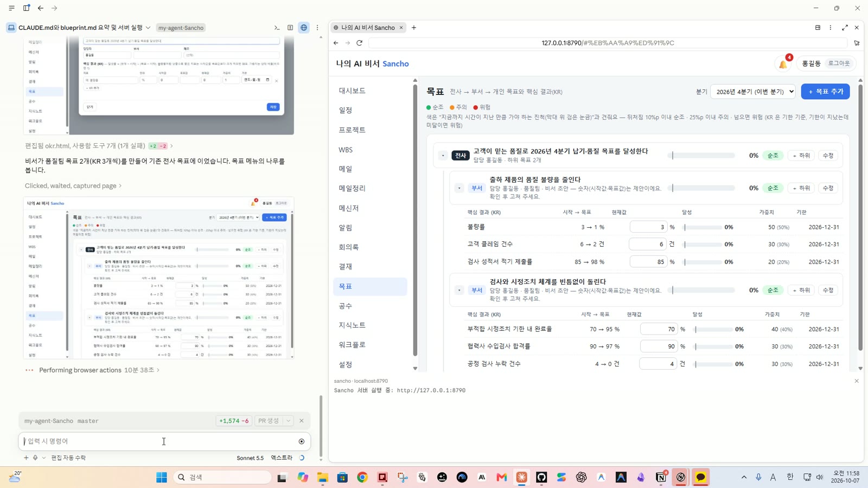This screenshot has height=488, width=868.
Task: Click the plus attach icon below input
Action: [x=26, y=458]
